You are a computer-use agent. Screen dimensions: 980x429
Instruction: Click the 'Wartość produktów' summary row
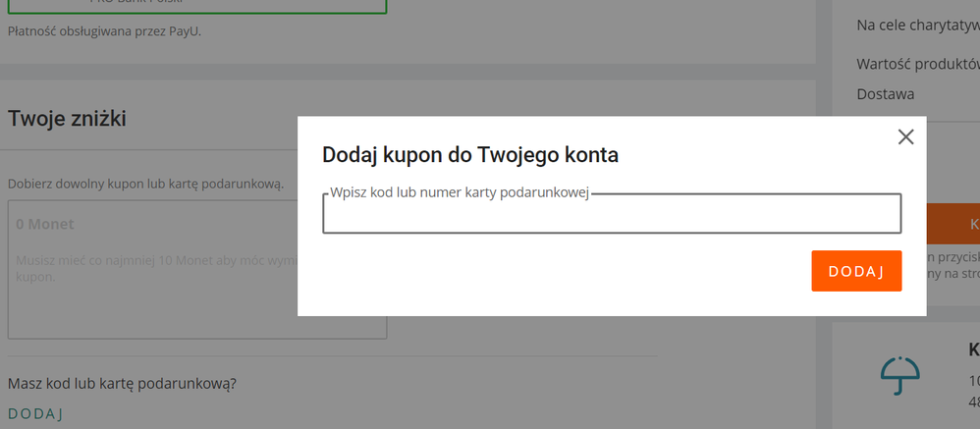917,65
